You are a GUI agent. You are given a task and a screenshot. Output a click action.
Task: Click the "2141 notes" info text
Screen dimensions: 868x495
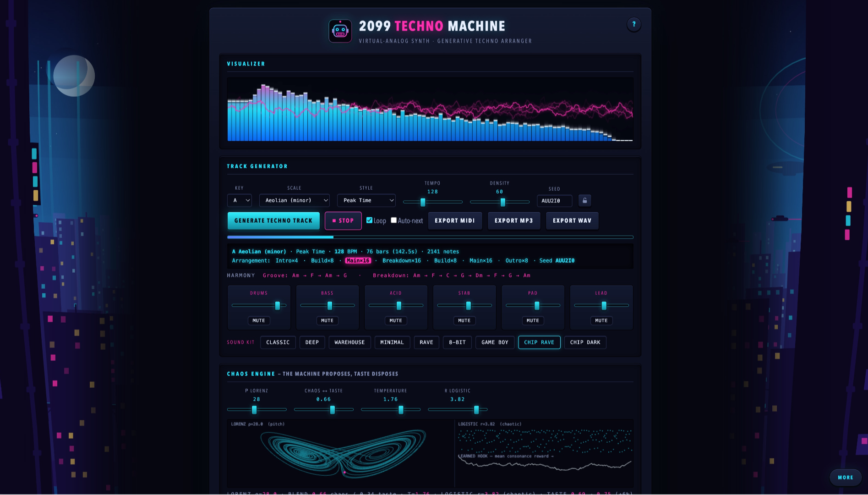pos(443,251)
